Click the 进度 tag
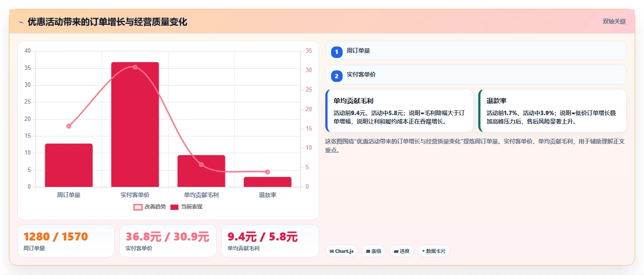 401,251
